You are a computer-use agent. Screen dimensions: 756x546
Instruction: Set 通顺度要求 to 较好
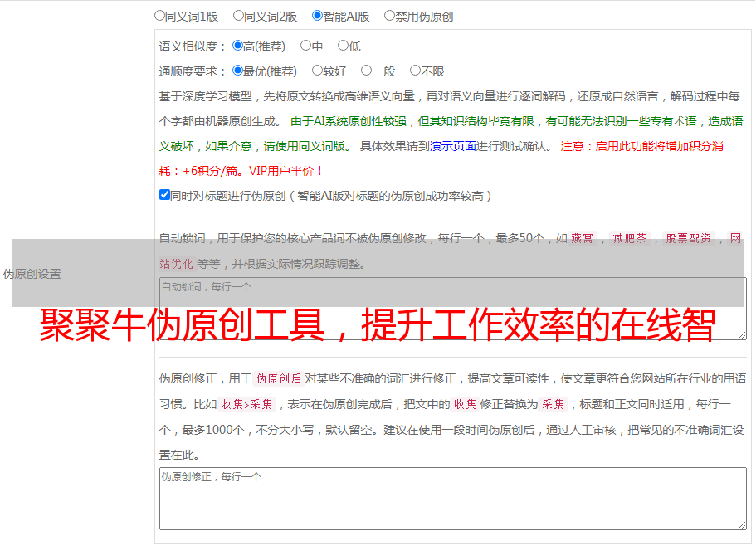point(317,71)
